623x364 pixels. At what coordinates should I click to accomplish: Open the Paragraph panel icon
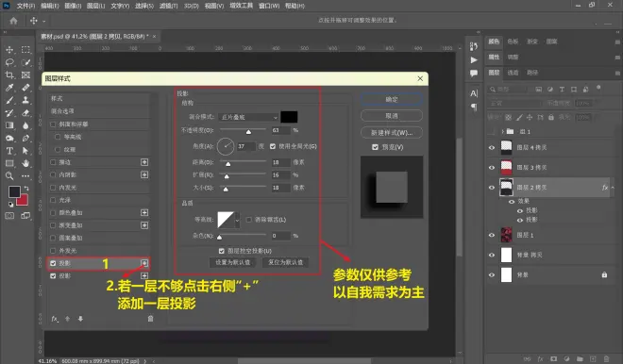474,107
